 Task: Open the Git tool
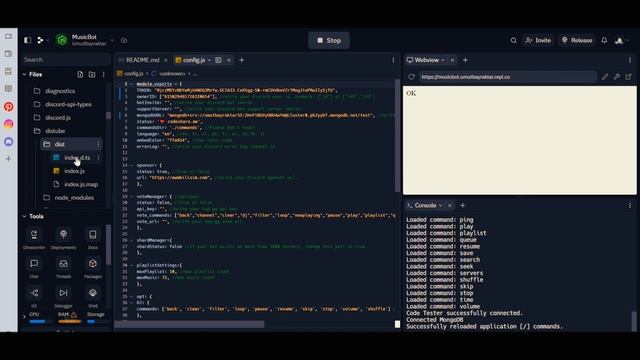(x=34, y=297)
